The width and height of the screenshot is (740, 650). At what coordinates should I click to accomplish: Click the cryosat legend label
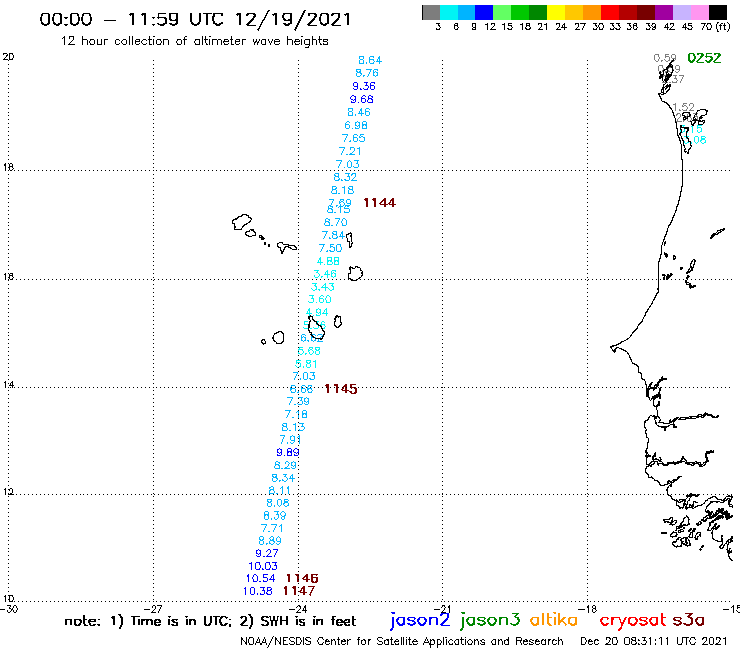(x=633, y=621)
